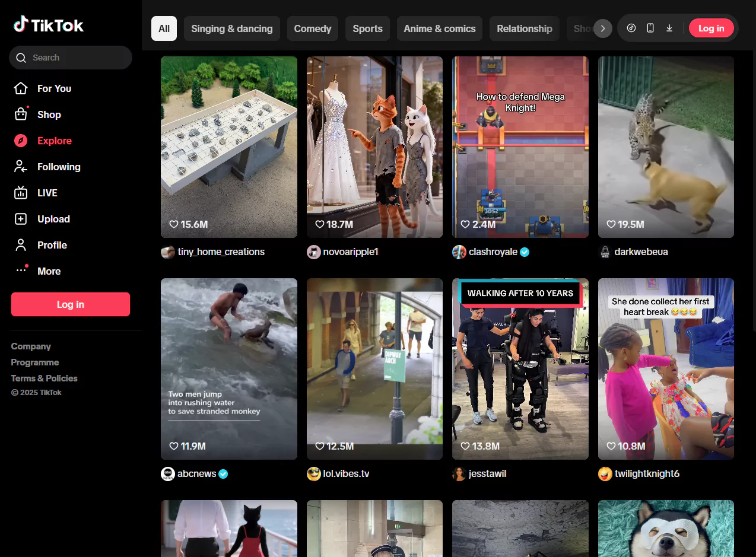
Task: Select the Singing & dancing category tab
Action: pos(231,28)
